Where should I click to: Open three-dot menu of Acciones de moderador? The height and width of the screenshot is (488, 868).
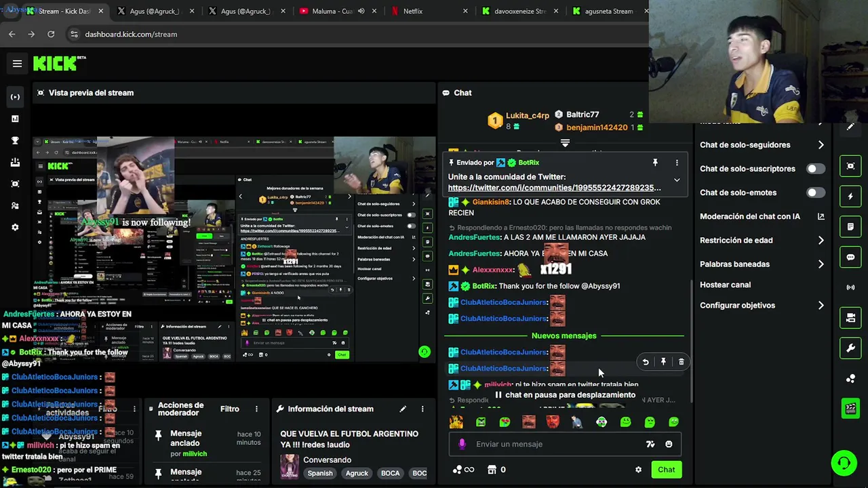click(x=256, y=409)
